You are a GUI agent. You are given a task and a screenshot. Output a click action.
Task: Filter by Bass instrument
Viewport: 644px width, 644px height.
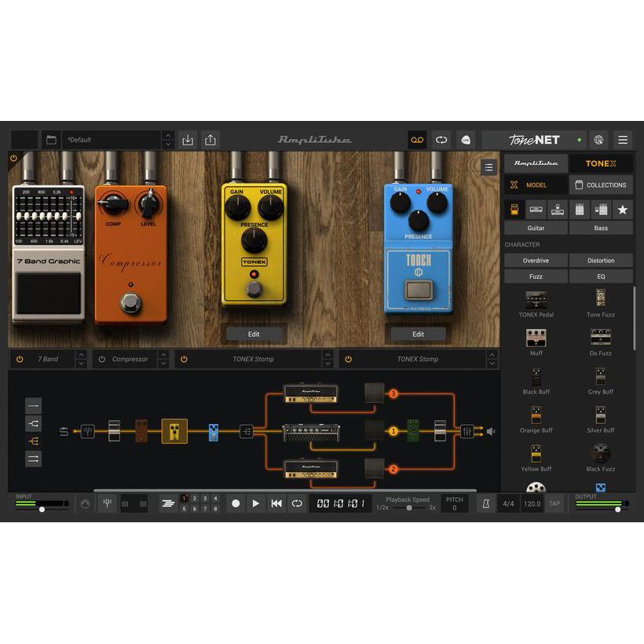pos(601,228)
